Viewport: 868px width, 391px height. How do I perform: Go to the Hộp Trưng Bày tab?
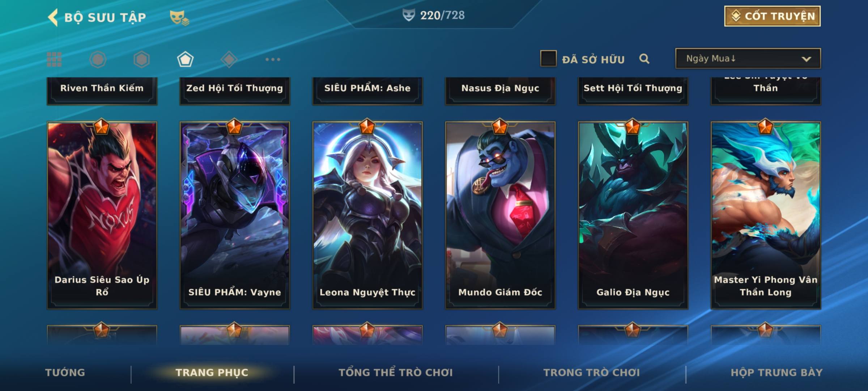pyautogui.click(x=776, y=373)
